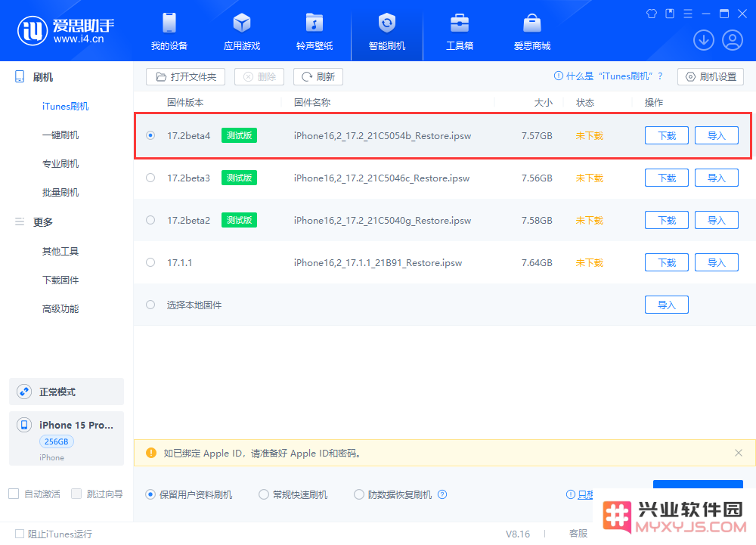
Task: Select iPhone 15 Pro device card
Action: pyautogui.click(x=67, y=438)
